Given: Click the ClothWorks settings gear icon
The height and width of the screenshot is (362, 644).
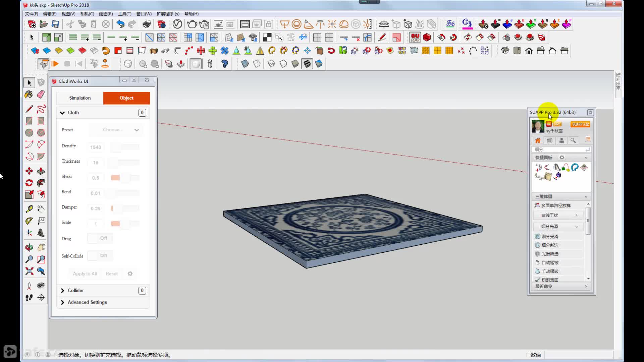Looking at the screenshot, I should [129, 273].
